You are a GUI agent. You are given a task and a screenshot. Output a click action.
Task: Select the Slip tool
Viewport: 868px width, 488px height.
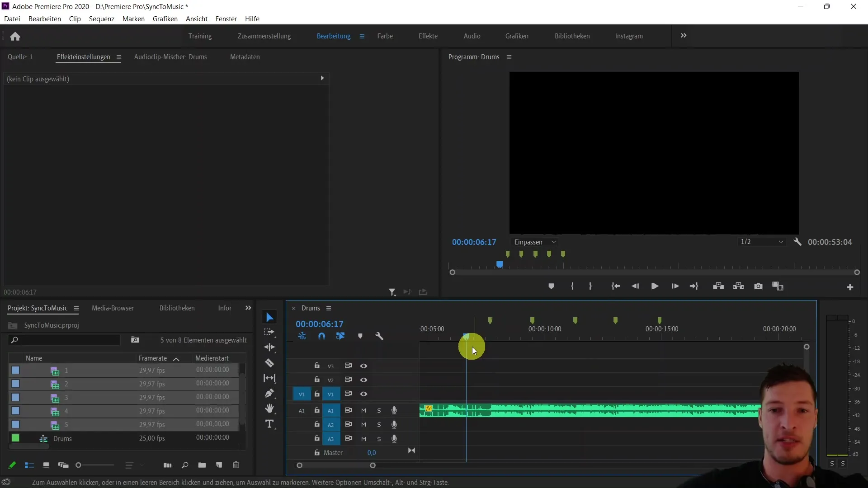tap(269, 378)
